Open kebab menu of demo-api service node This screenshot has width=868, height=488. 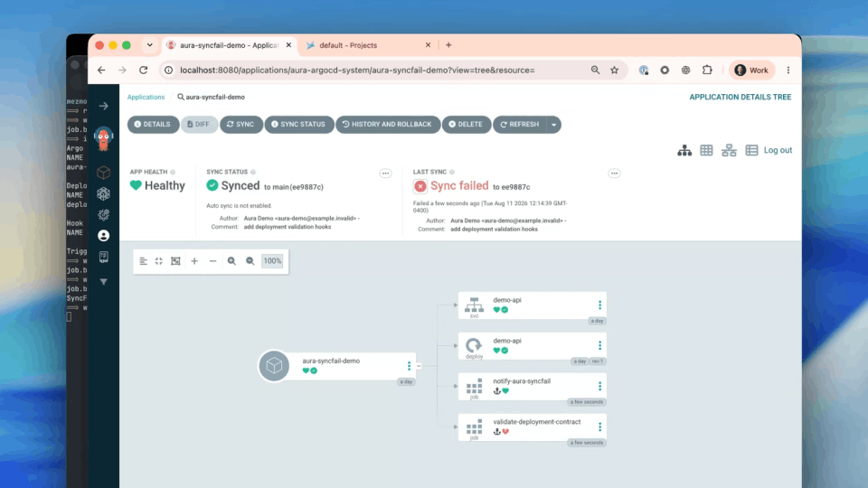point(599,305)
